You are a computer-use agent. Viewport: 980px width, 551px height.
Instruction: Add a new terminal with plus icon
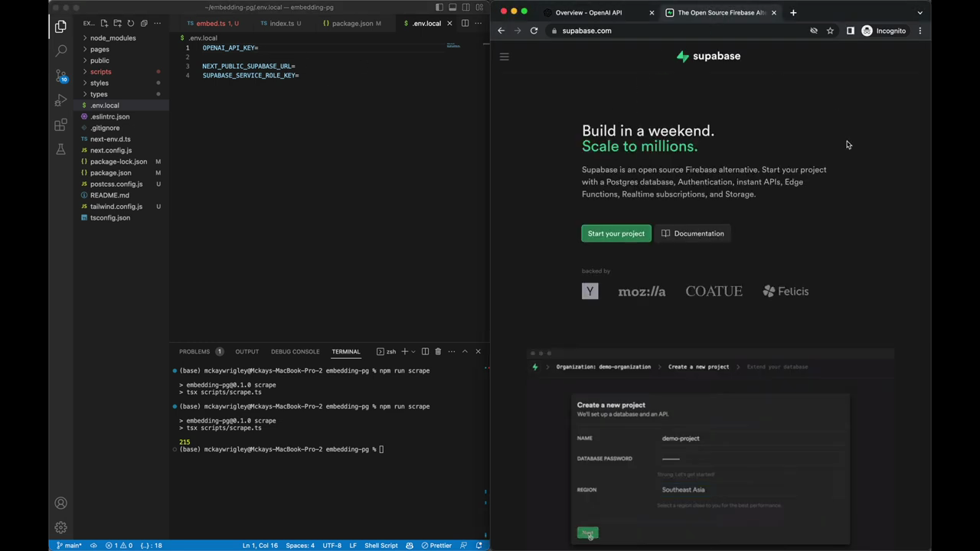[404, 351]
